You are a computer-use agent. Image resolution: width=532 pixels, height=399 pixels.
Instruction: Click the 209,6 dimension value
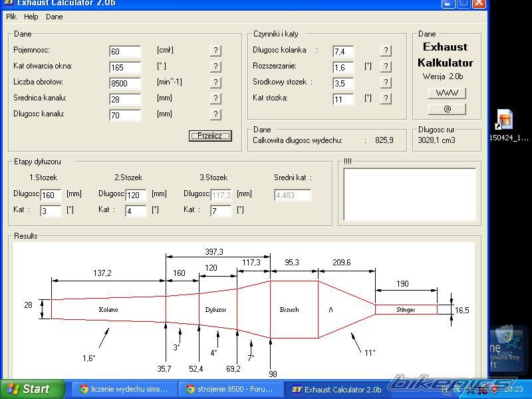click(x=342, y=263)
